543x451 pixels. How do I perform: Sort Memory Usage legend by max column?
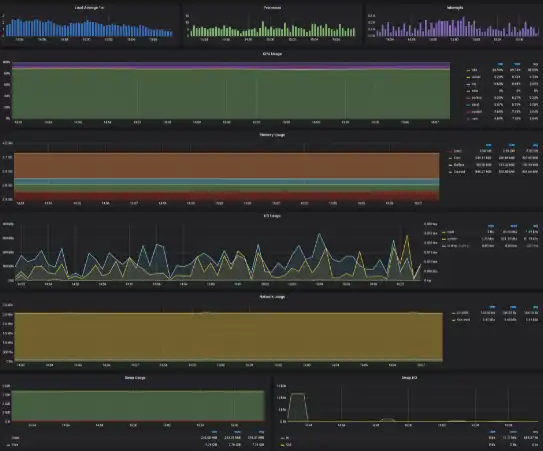pyautogui.click(x=511, y=145)
